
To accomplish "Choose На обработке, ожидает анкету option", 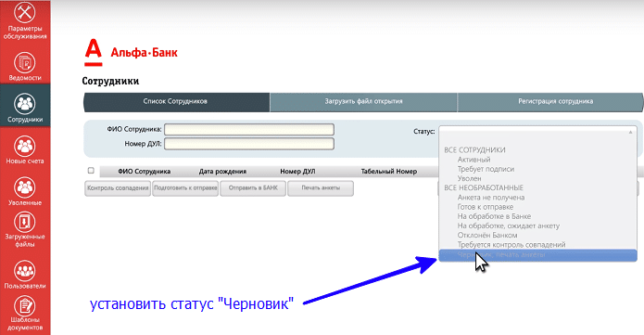I will [509, 225].
